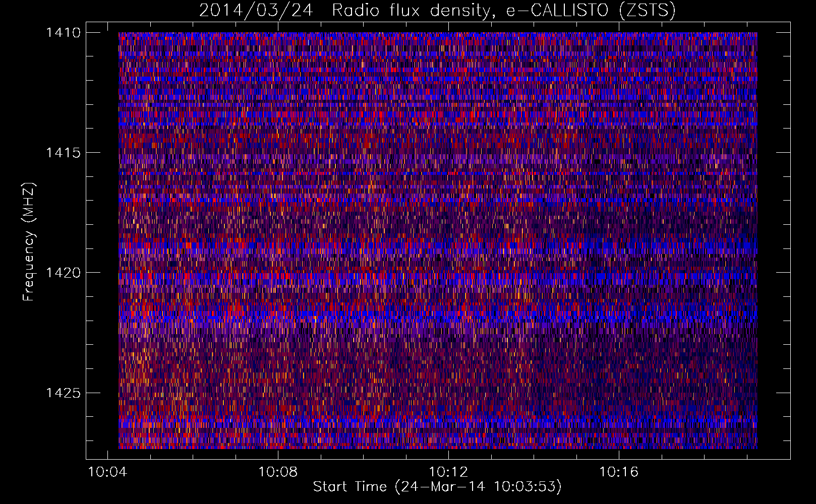The height and width of the screenshot is (504, 816).
Task: Click the plot title '2014/03/24 Radio flux density, e-CALLISTO (ZSTS)'
Action: pyautogui.click(x=437, y=10)
